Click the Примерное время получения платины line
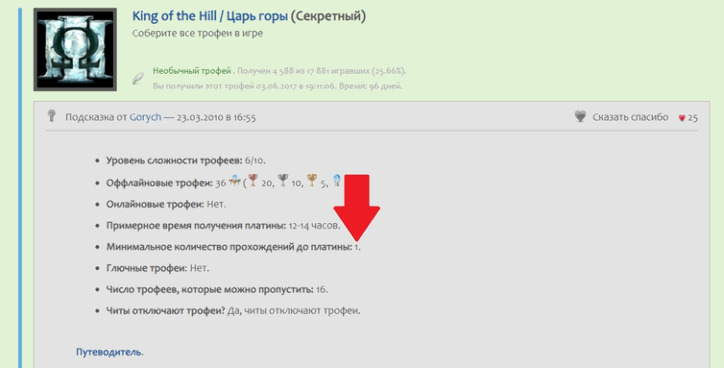The width and height of the screenshot is (724, 368). point(223,226)
